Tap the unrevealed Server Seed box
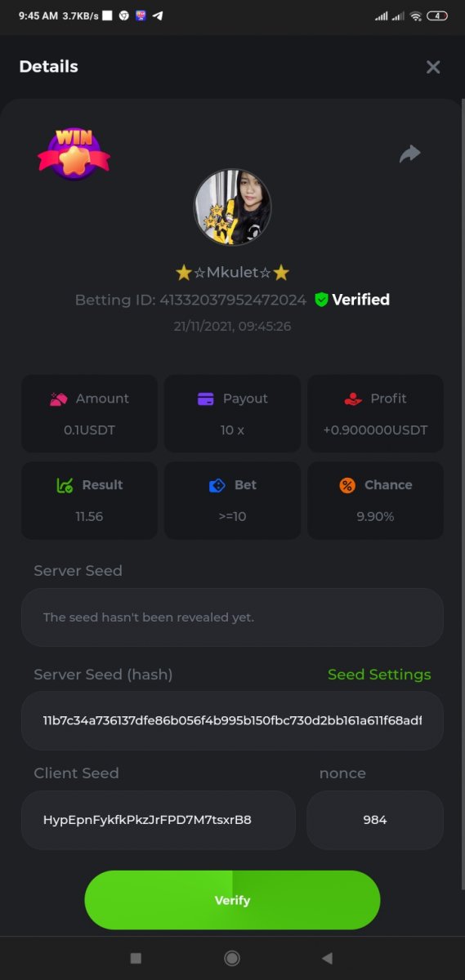465x980 pixels. pos(232,617)
